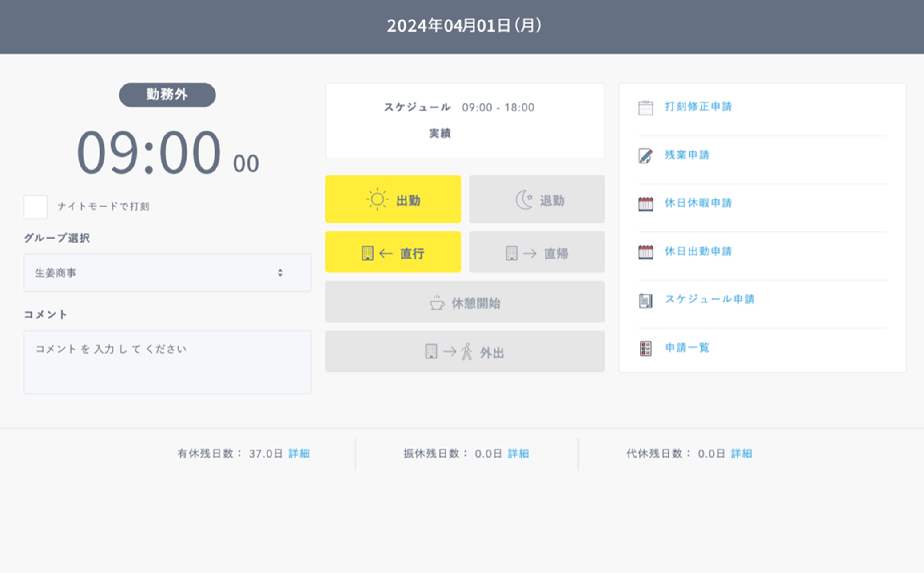Open the グループ選択 dropdown showing 生姜商事
Viewport: 924px width, 573px height.
[x=167, y=273]
